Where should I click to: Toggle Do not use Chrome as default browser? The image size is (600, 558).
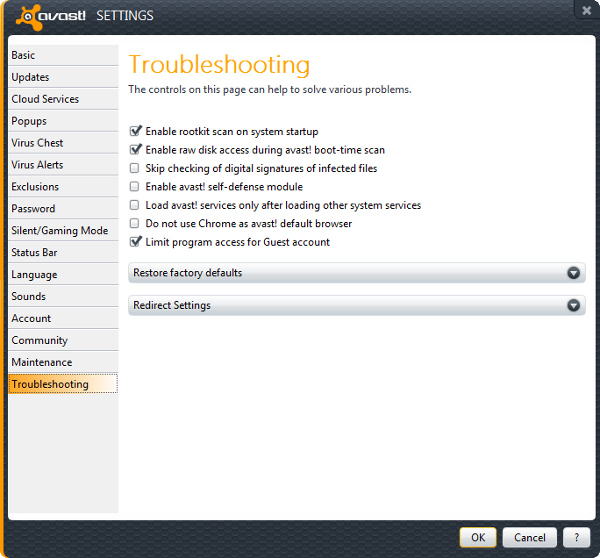(135, 224)
